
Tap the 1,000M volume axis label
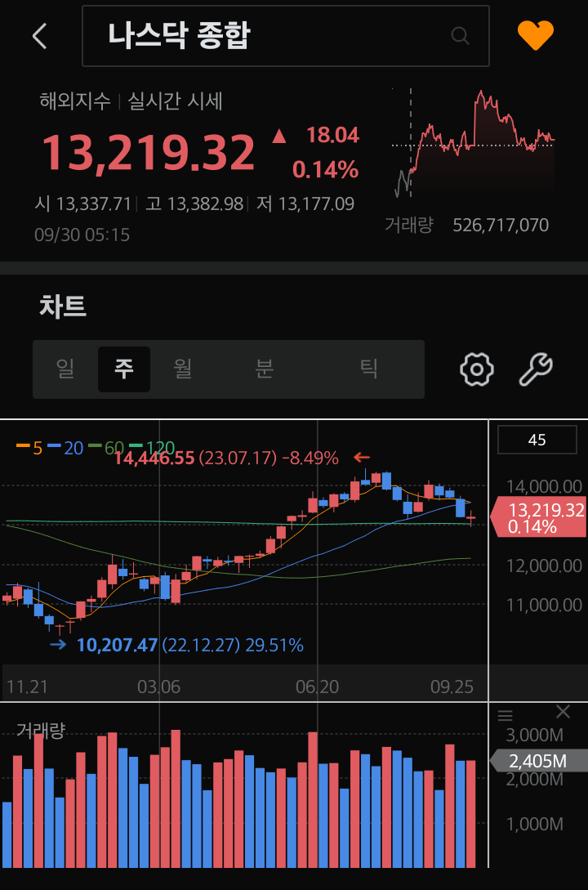(x=534, y=824)
